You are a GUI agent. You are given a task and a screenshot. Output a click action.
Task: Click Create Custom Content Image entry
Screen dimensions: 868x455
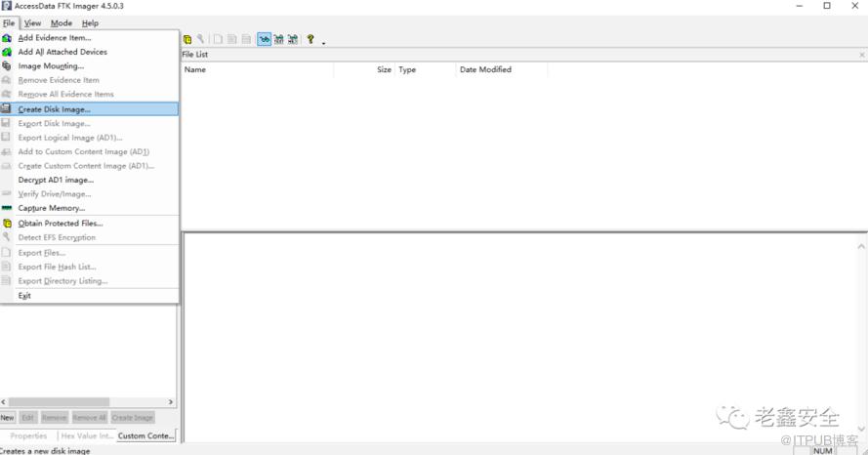click(x=90, y=166)
